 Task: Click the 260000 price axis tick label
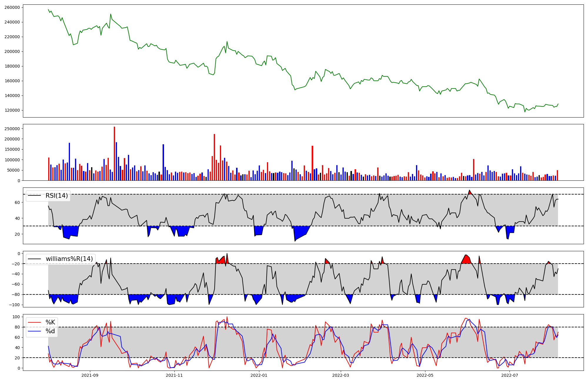click(12, 7)
